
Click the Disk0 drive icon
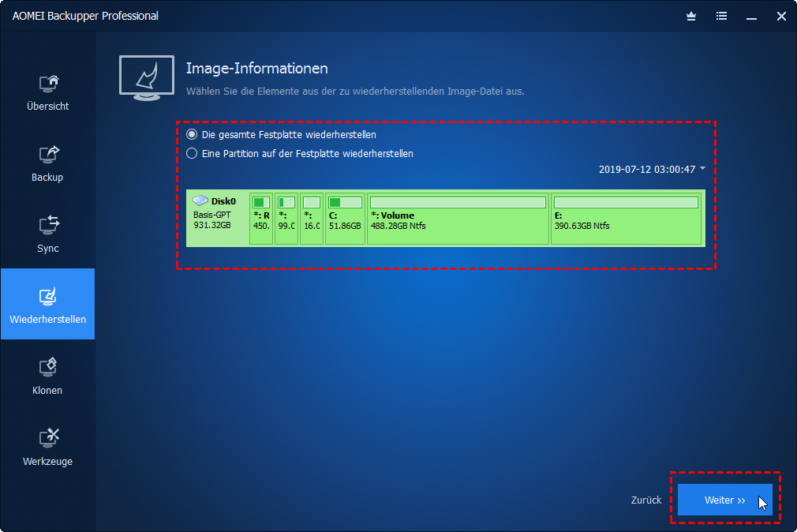pos(200,200)
